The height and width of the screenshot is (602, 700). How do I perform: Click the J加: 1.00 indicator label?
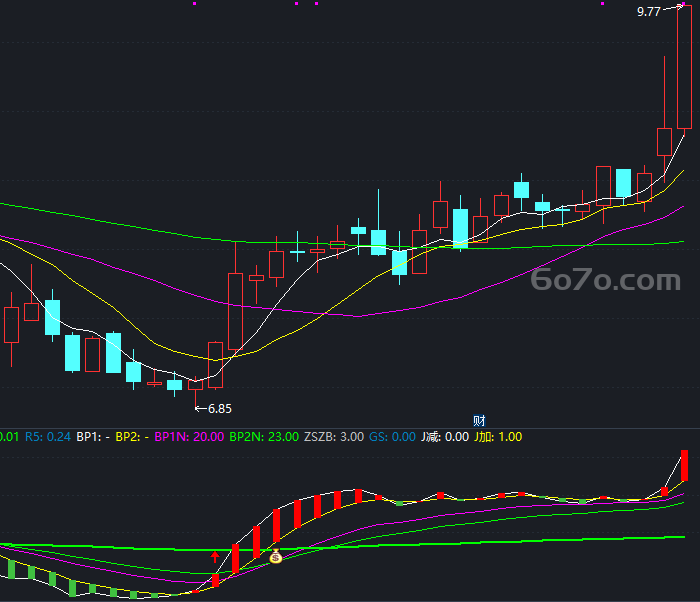pos(498,437)
